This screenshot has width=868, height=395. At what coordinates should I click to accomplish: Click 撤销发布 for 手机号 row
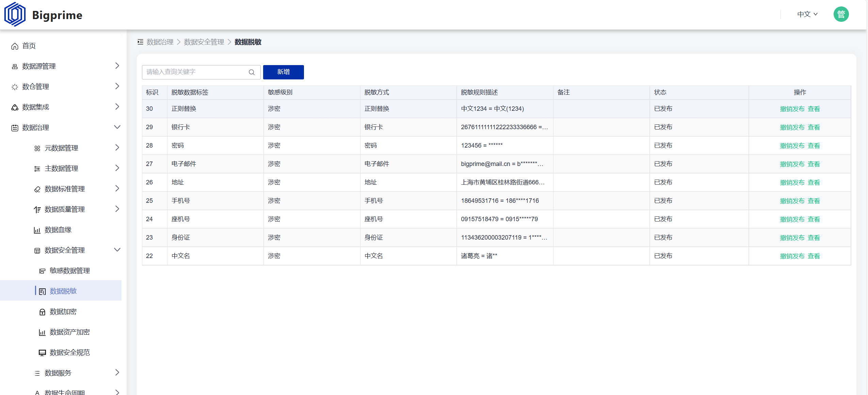792,201
